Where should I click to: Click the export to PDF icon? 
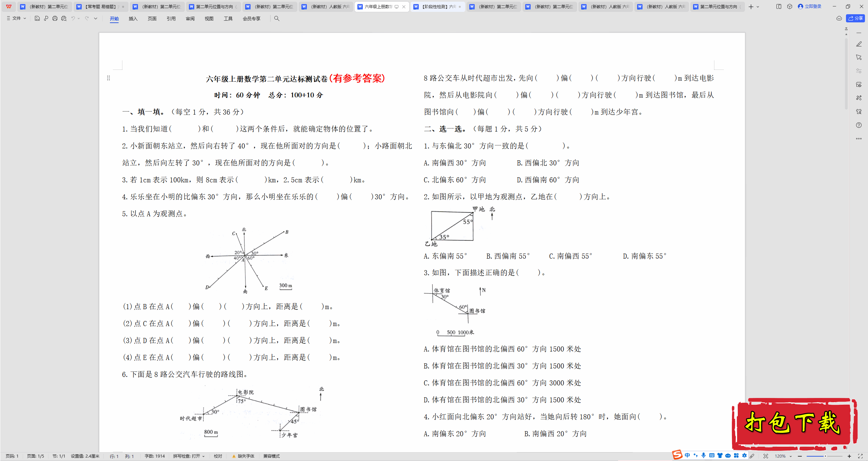(x=46, y=19)
